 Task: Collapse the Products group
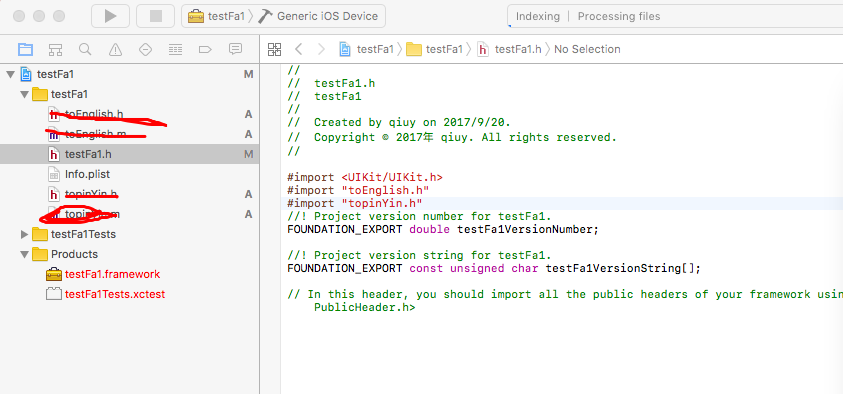click(24, 254)
